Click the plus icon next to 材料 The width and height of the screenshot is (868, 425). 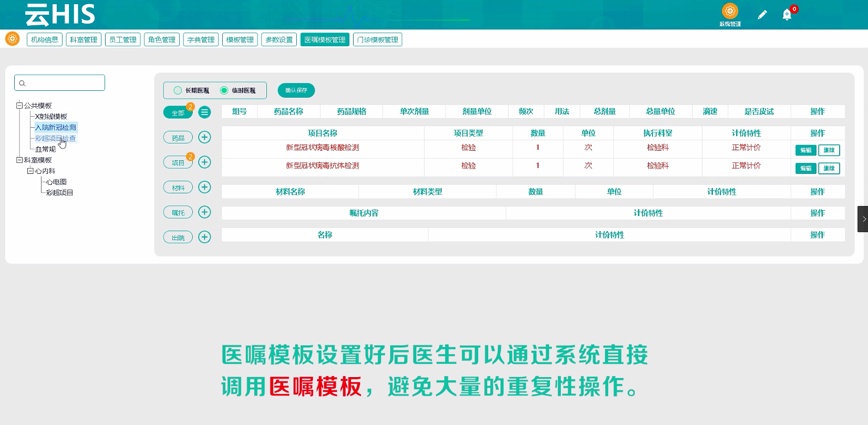[204, 187]
